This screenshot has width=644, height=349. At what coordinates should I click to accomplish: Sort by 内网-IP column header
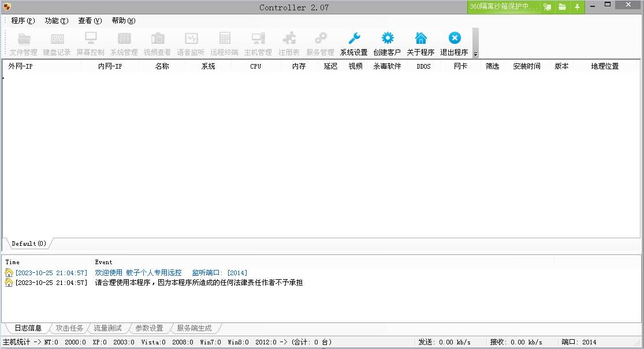[x=110, y=66]
